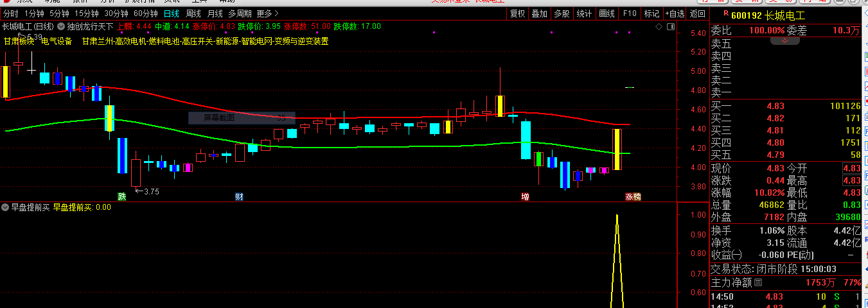Click the 3.75 low price annotation
This screenshot has height=308, width=868.
(147, 191)
